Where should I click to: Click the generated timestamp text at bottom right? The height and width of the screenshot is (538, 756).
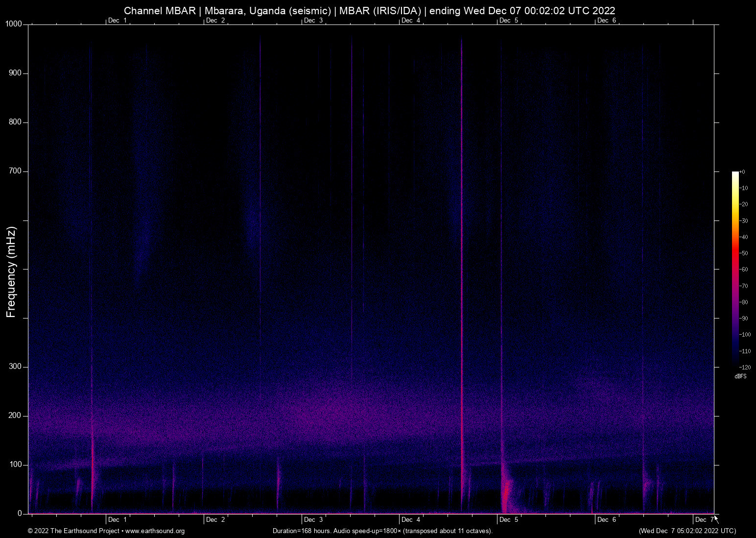(687, 531)
